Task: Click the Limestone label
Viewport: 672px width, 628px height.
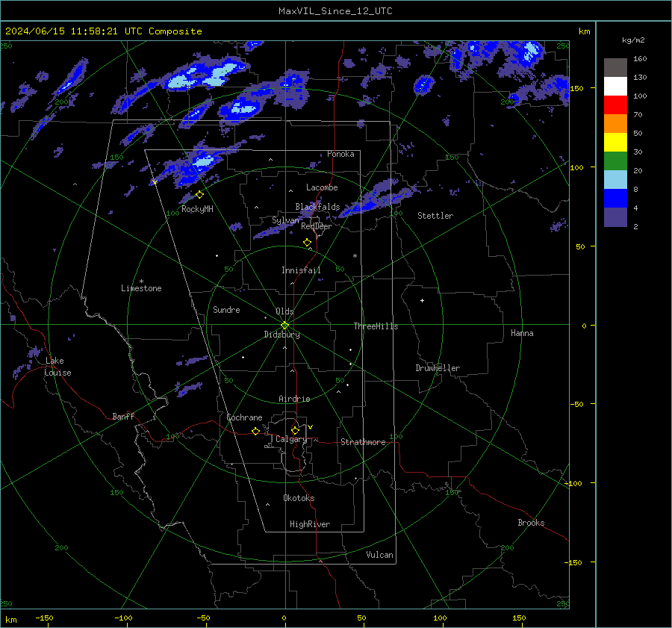Action: coord(141,288)
